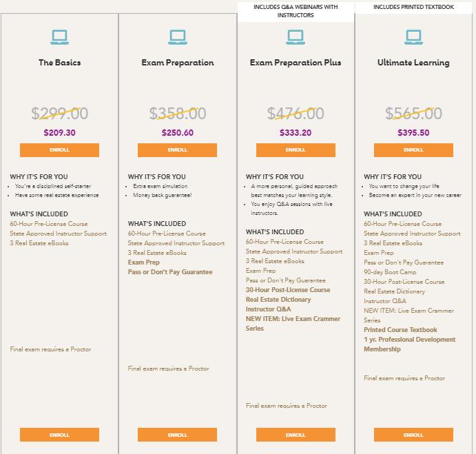Click the laptop icon above Ultimate Learning
The height and width of the screenshot is (454, 476).
pos(413,37)
